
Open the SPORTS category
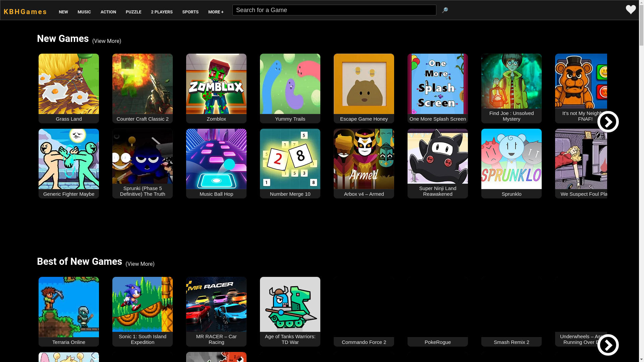pos(191,12)
